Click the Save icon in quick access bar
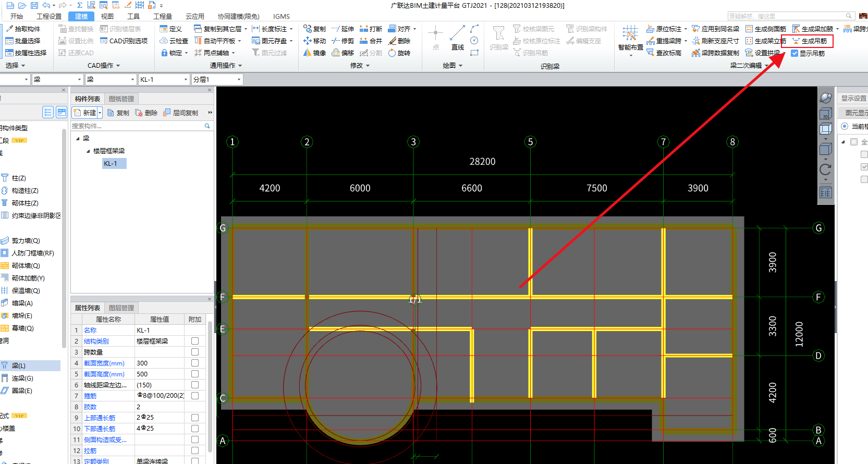Viewport: 868px width, 464px height. (34, 5)
